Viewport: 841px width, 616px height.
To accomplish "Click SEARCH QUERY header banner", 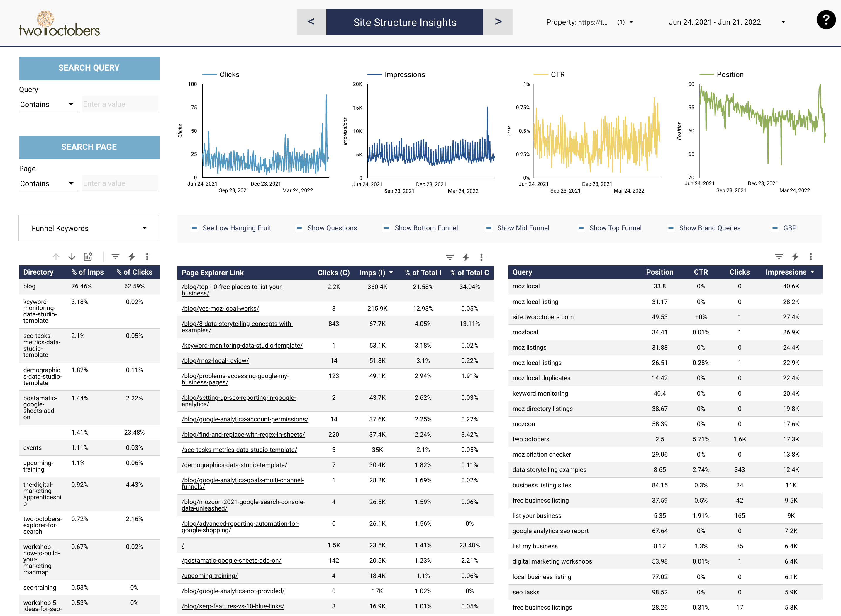I will 89,68.
